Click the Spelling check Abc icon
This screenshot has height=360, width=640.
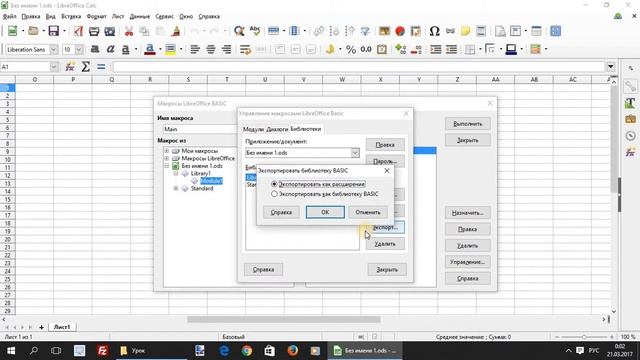coord(255,31)
